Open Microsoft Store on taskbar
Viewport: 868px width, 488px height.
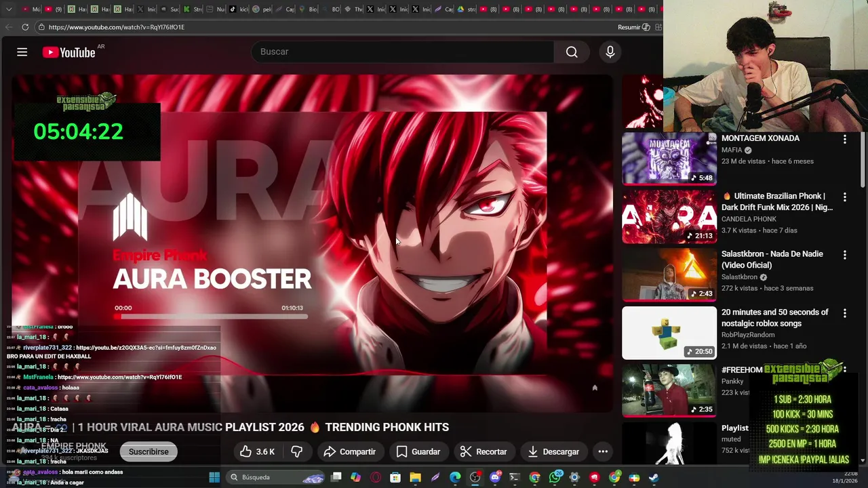pyautogui.click(x=395, y=477)
